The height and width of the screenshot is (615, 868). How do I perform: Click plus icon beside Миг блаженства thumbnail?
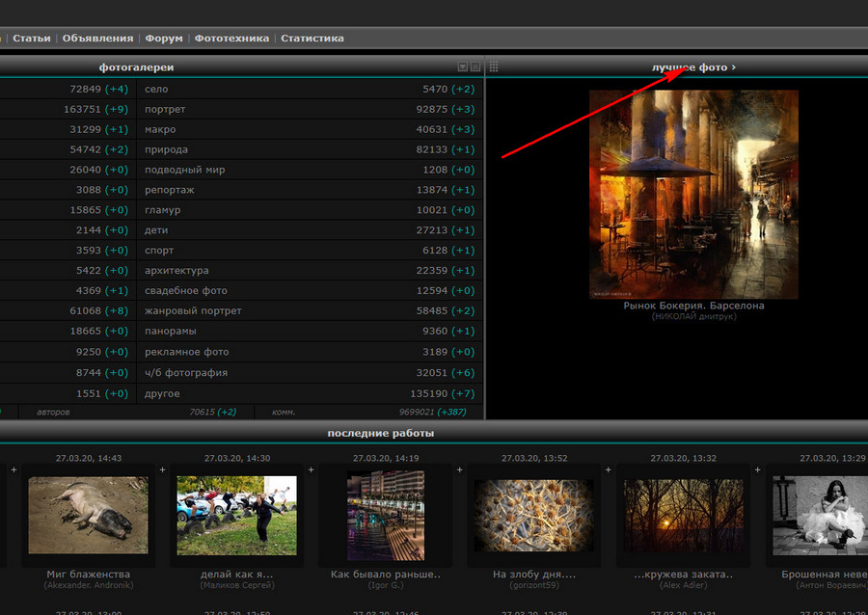pos(14,470)
